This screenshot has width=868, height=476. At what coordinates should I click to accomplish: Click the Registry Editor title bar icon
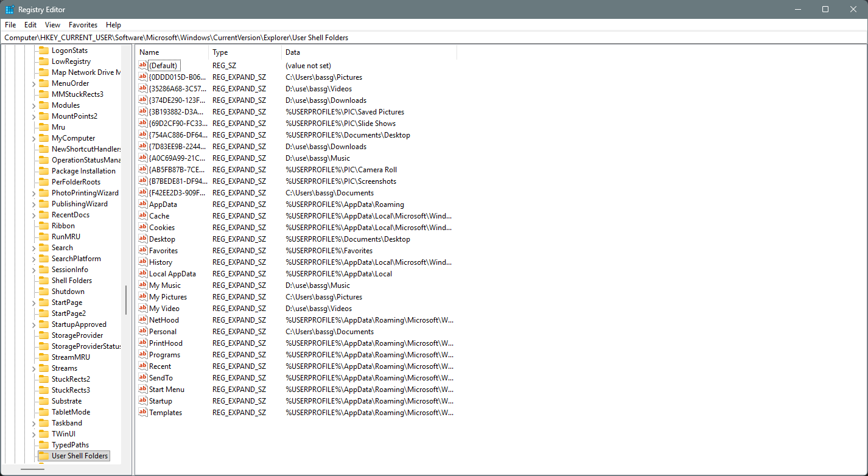point(10,9)
